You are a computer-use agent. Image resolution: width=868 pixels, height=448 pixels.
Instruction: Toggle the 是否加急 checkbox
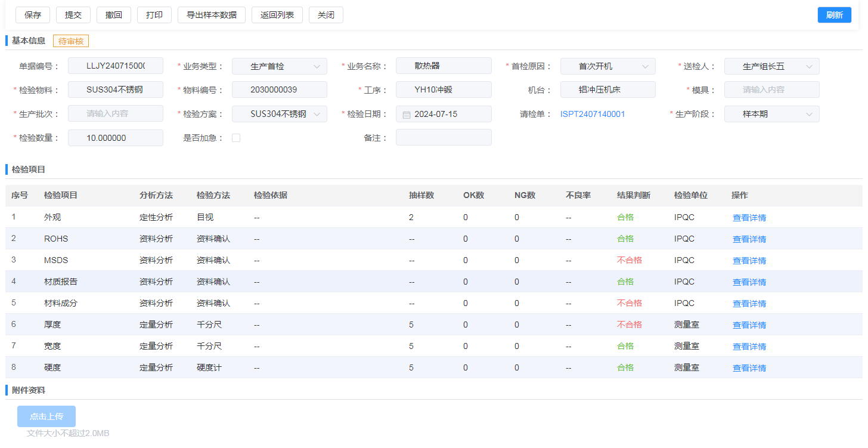(x=236, y=138)
